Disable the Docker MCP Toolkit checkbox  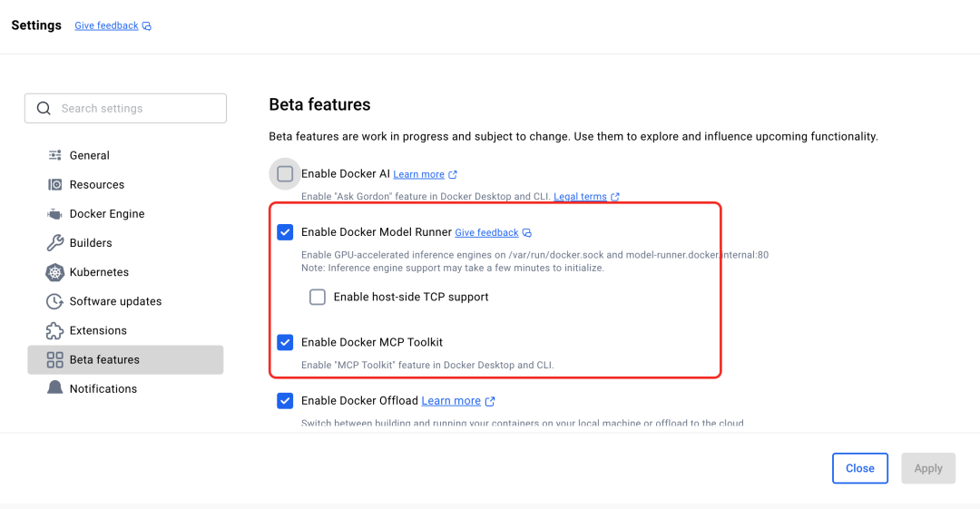tap(285, 342)
